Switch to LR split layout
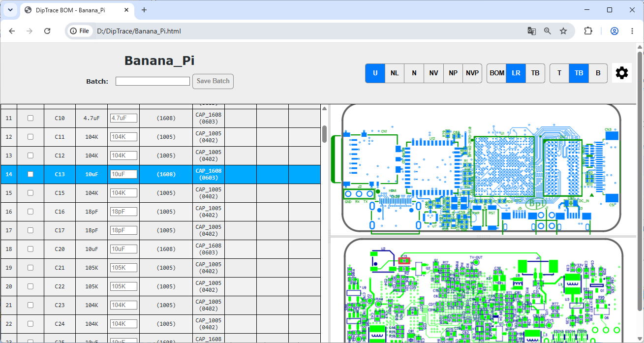The height and width of the screenshot is (343, 644). [516, 73]
